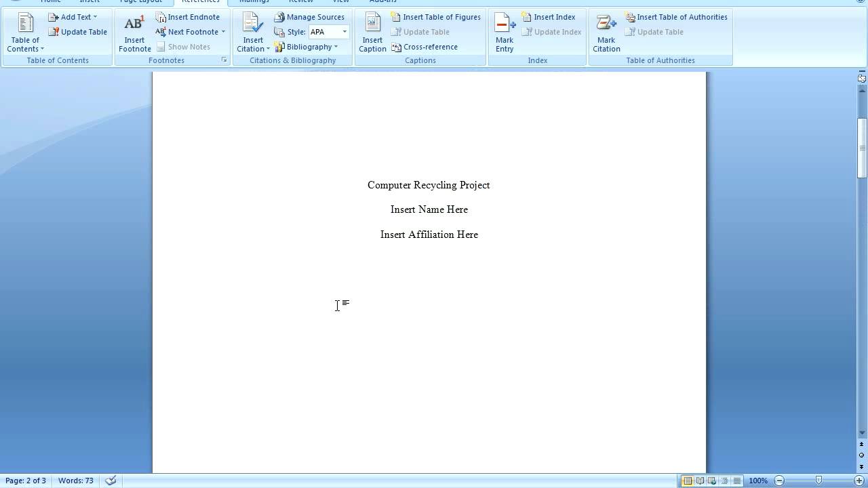Mark an index entry with Mark Entry

[505, 32]
